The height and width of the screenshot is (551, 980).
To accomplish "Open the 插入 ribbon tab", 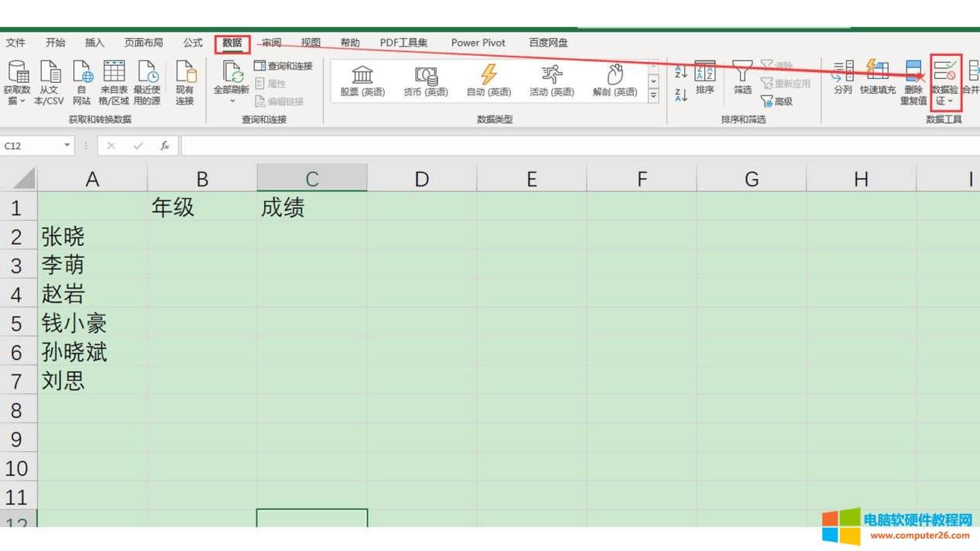I will tap(94, 43).
